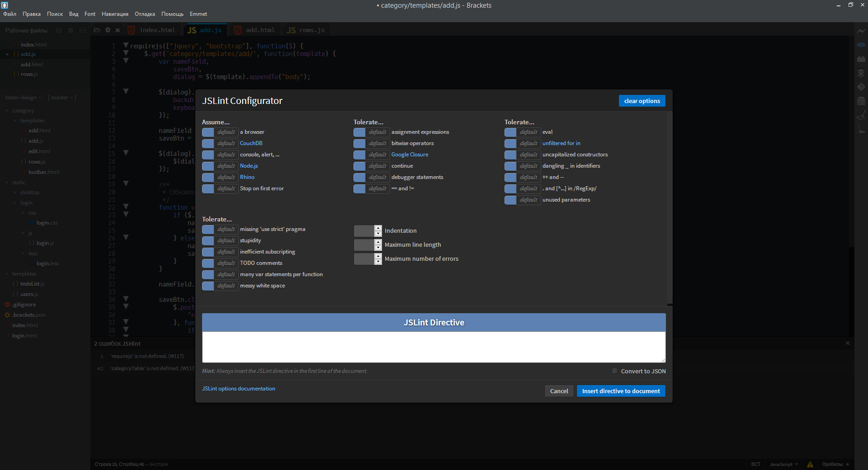Toggle the Node.js assume option

[220, 166]
